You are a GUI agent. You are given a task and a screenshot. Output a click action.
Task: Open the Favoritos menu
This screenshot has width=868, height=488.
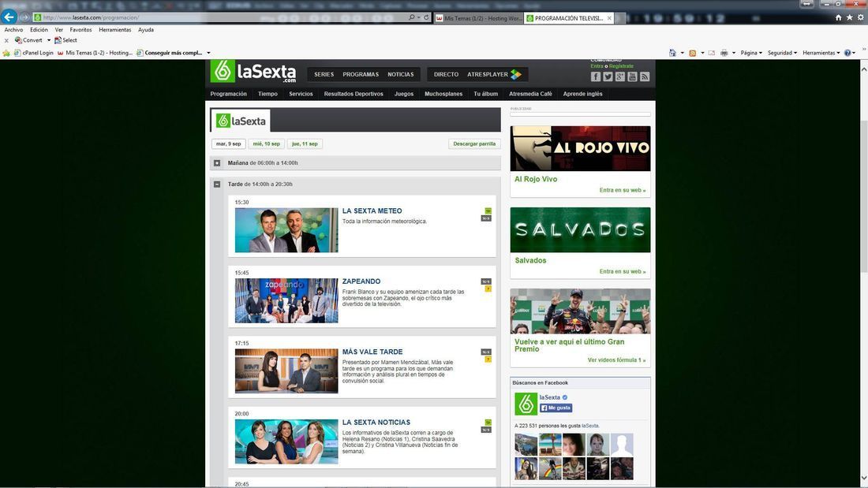click(x=80, y=30)
